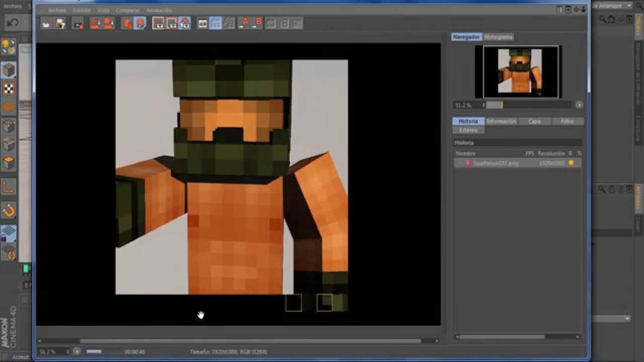Click the stop rendering icon
Viewport: 644px width, 362px height.
pyautogui.click(x=77, y=23)
